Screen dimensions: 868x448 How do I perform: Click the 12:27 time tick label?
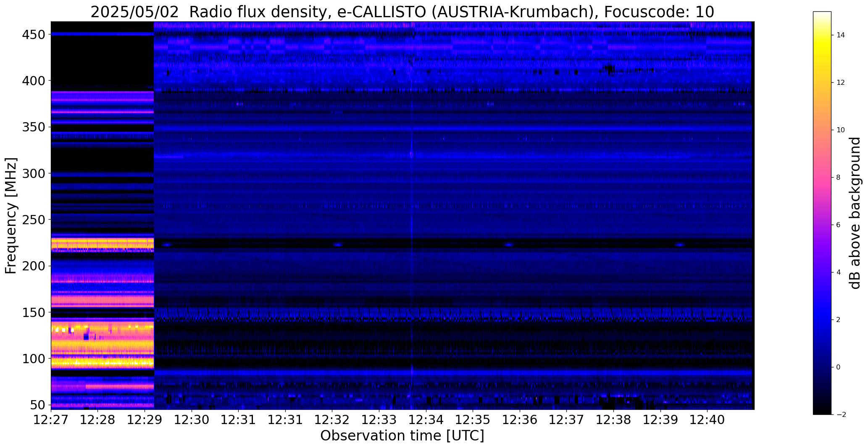pos(51,419)
